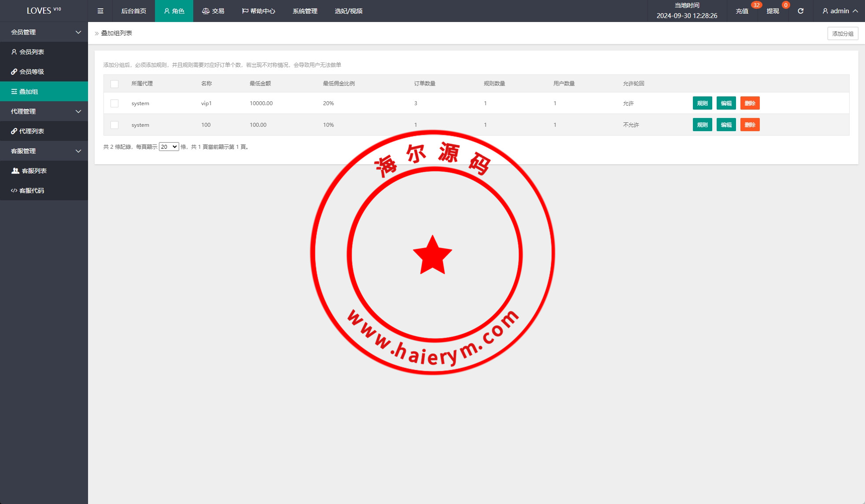Open 会员等级 link icon item

coord(32,72)
